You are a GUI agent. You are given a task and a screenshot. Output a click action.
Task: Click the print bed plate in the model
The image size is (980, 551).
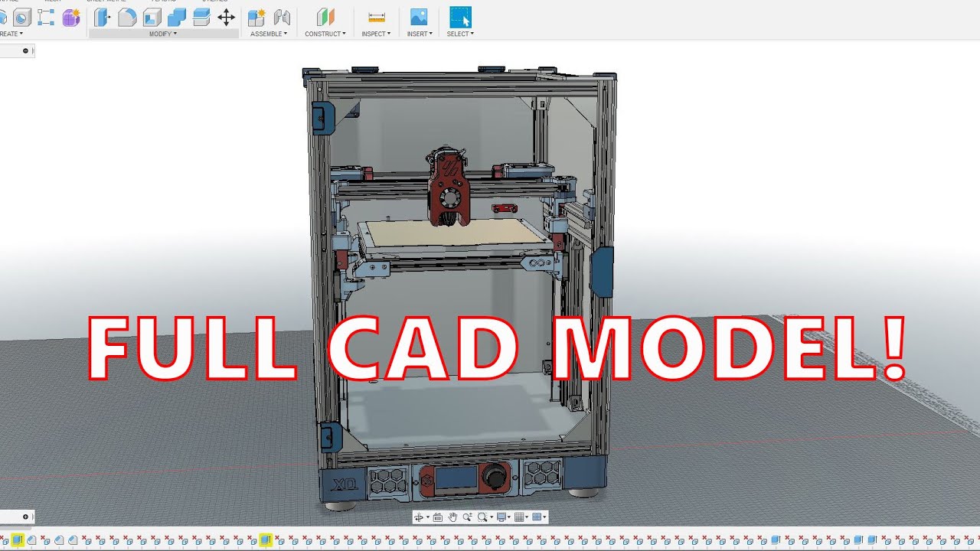pyautogui.click(x=456, y=233)
